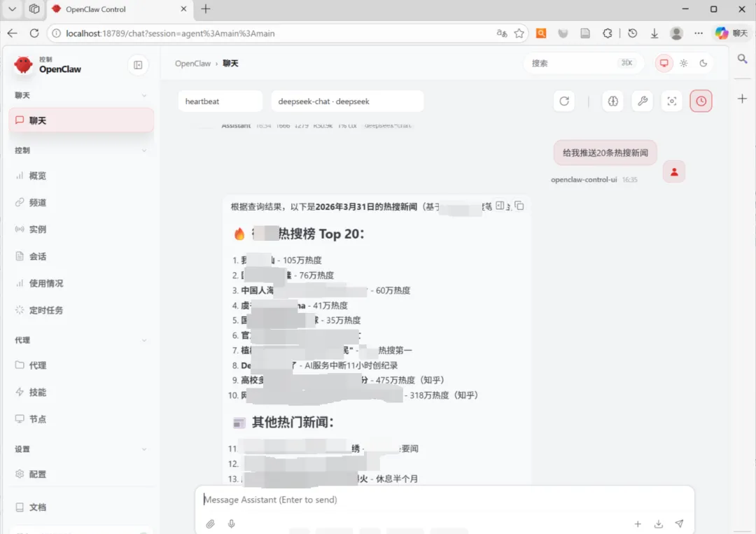The image size is (756, 534).
Task: Click OpenClaw breadcrumb link
Action: click(x=193, y=64)
